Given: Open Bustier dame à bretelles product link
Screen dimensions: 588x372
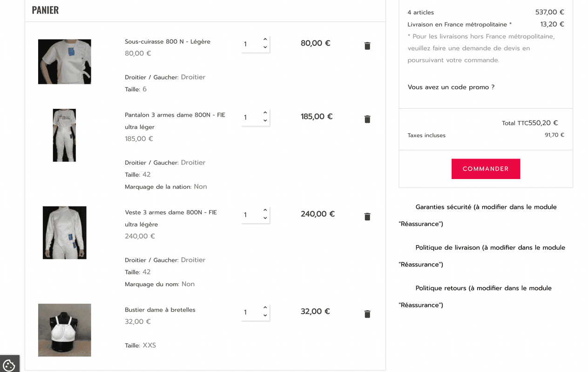Looking at the screenshot, I should pos(160,310).
